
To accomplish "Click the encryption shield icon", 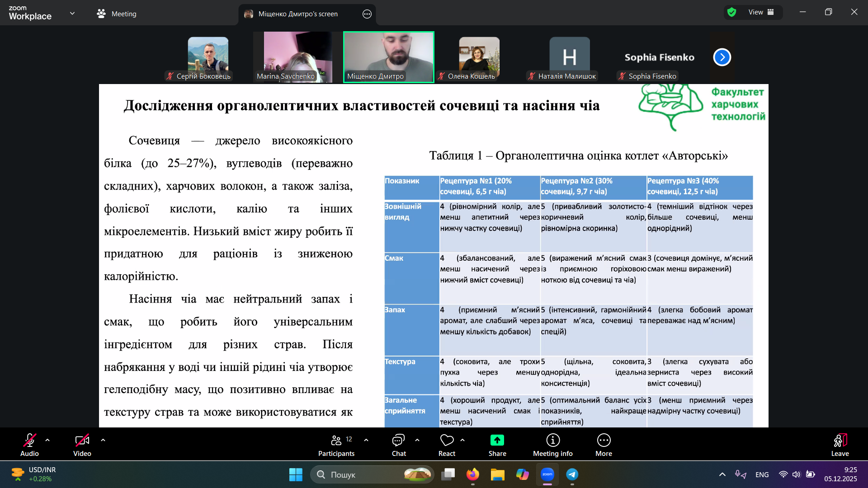I will [x=732, y=12].
